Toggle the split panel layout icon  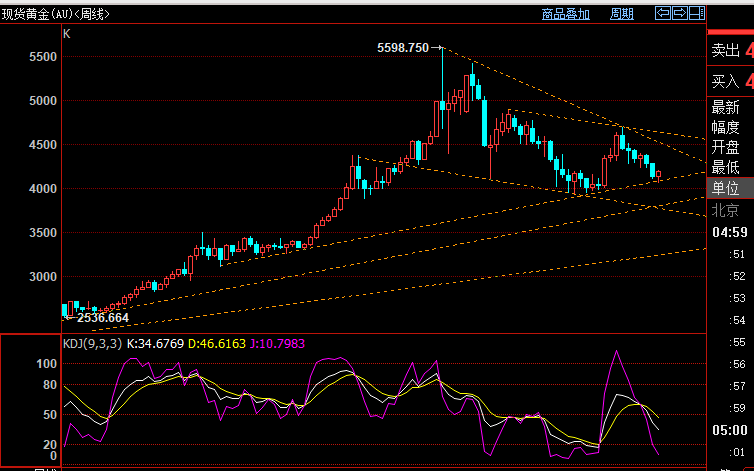[697, 13]
